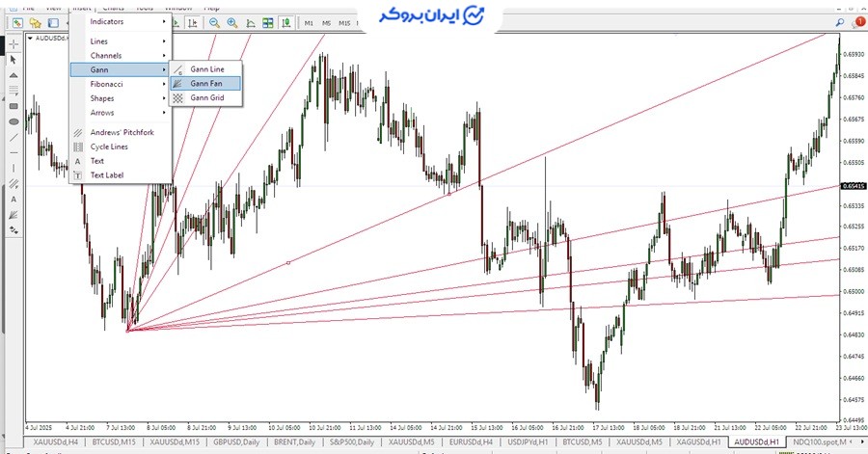This screenshot has height=454, width=868.
Task: Open the search magnifier at top right
Action: (x=840, y=22)
